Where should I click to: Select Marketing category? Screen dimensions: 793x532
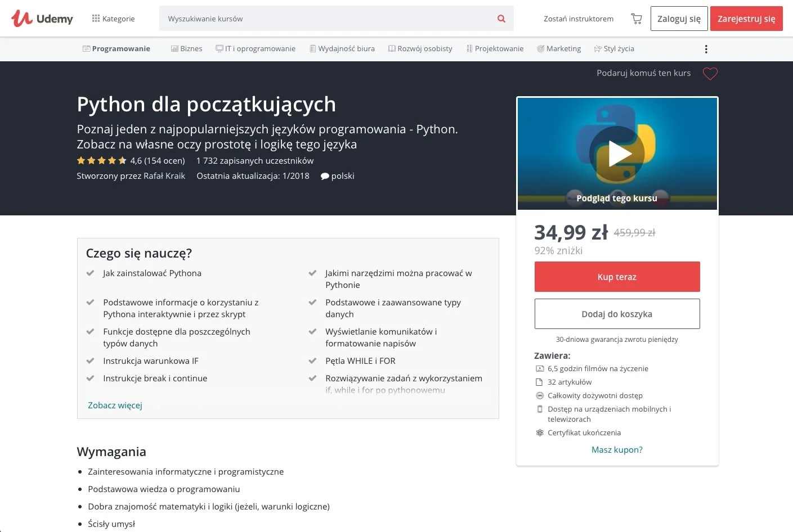coord(559,49)
